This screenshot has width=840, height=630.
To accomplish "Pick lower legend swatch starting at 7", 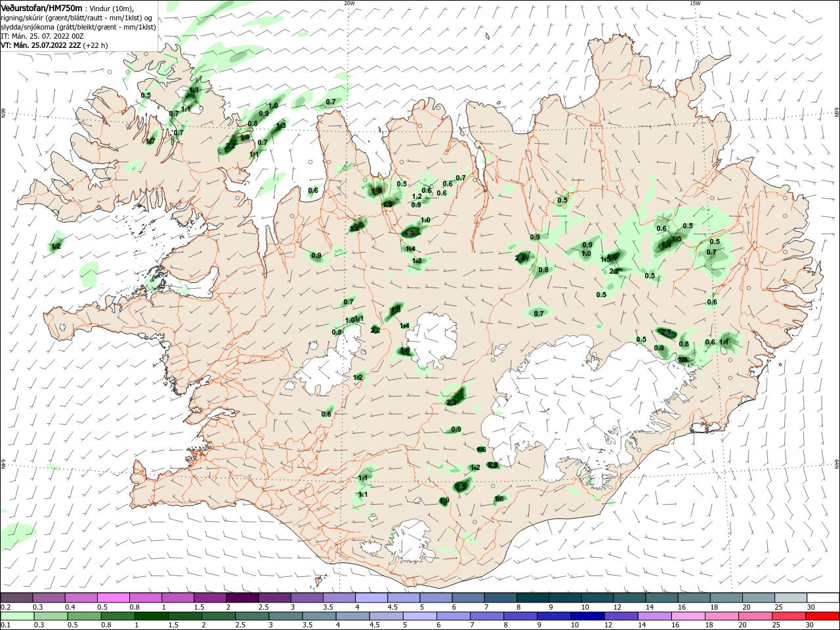I will pyautogui.click(x=487, y=617).
